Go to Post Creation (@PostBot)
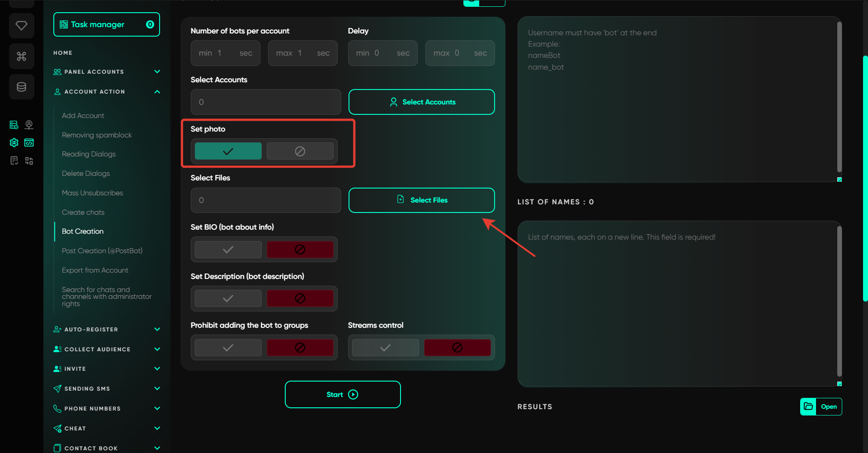This screenshot has width=868, height=453. click(x=102, y=251)
